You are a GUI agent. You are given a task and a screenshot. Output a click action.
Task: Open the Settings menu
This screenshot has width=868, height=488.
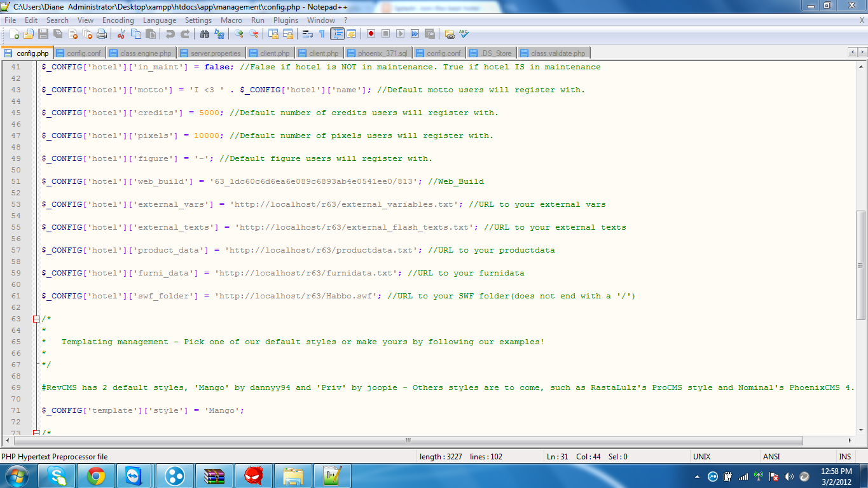coord(198,20)
